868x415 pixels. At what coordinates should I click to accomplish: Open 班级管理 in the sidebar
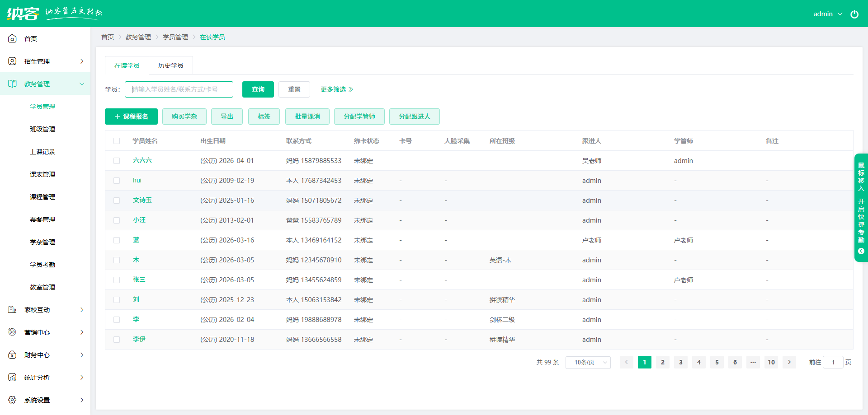pyautogui.click(x=42, y=129)
